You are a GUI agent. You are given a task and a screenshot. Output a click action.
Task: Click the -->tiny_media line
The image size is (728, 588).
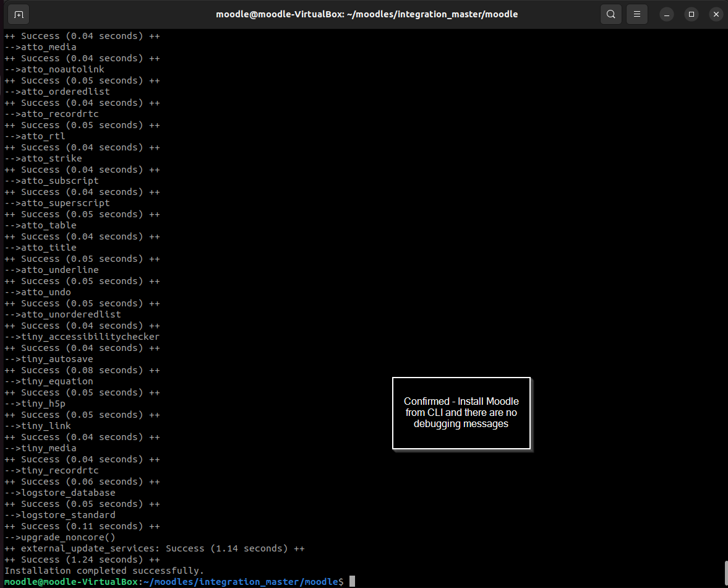40,448
